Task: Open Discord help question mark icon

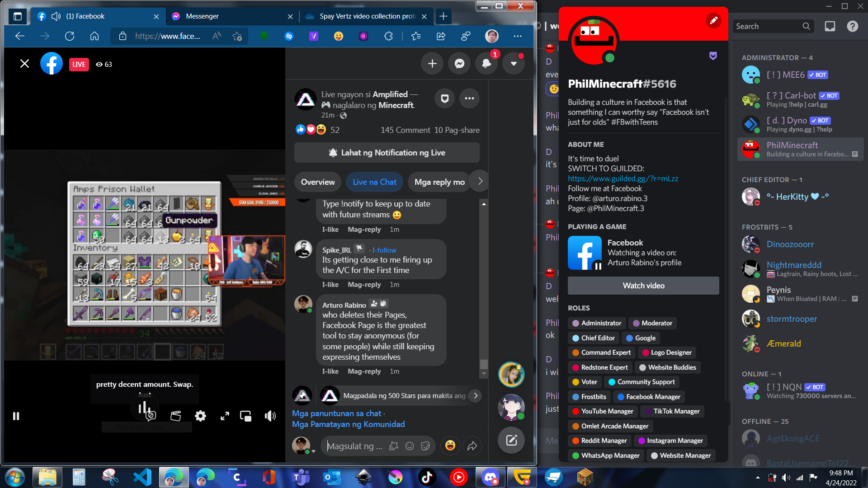Action: (852, 26)
